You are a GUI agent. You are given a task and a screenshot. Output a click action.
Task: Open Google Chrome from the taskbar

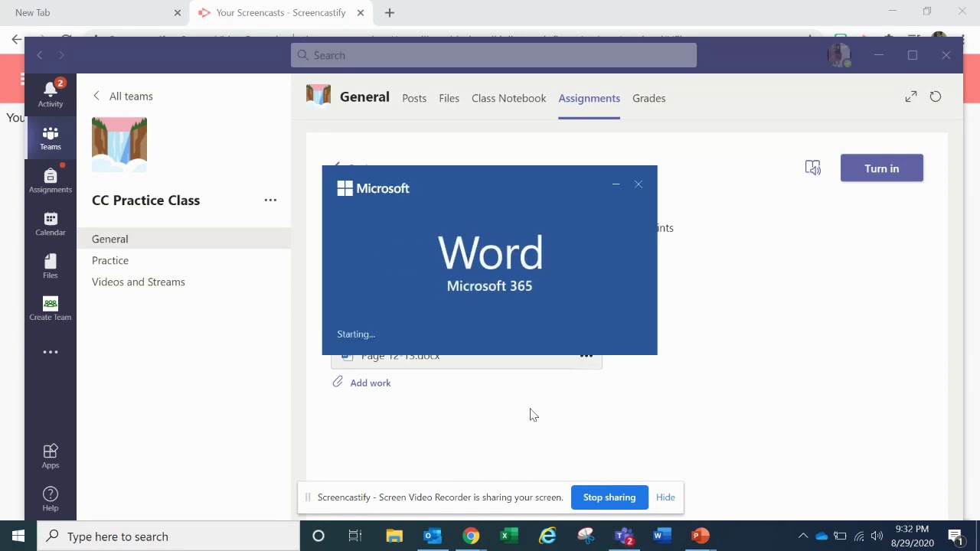[x=471, y=536]
